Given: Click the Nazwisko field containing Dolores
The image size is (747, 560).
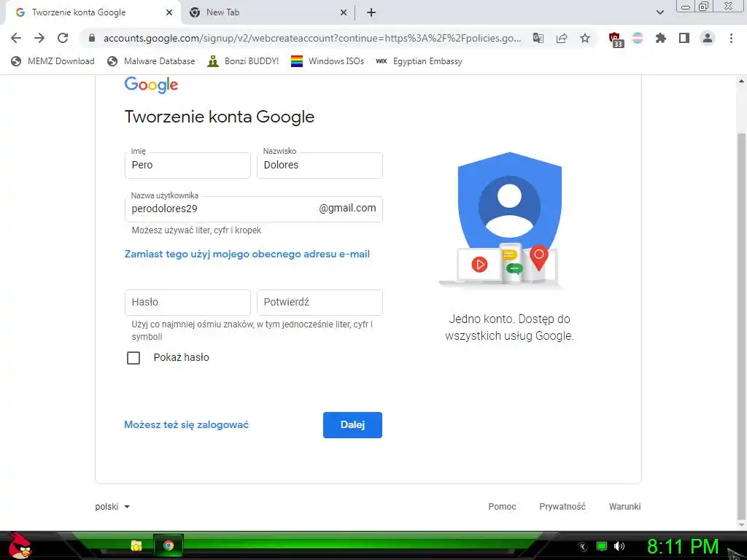Looking at the screenshot, I should (x=320, y=166).
